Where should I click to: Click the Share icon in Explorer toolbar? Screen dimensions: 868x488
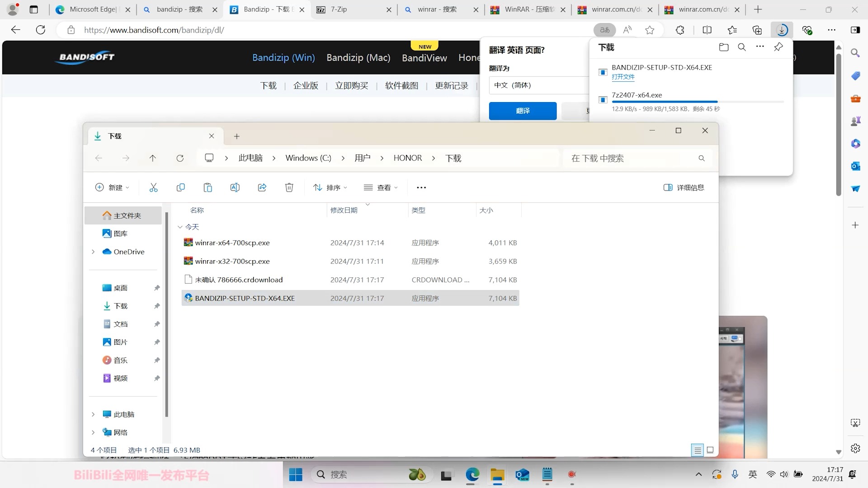(x=262, y=188)
